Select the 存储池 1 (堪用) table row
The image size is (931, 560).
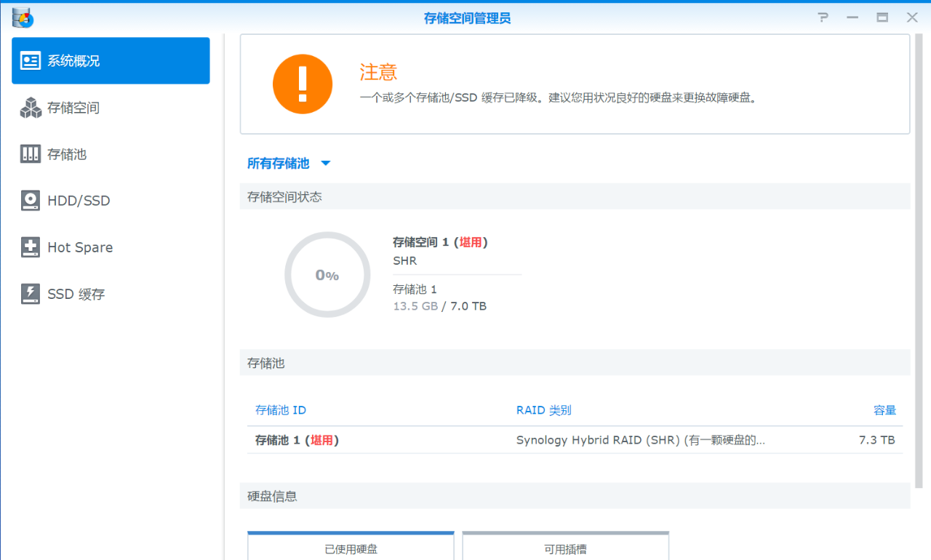coord(575,440)
